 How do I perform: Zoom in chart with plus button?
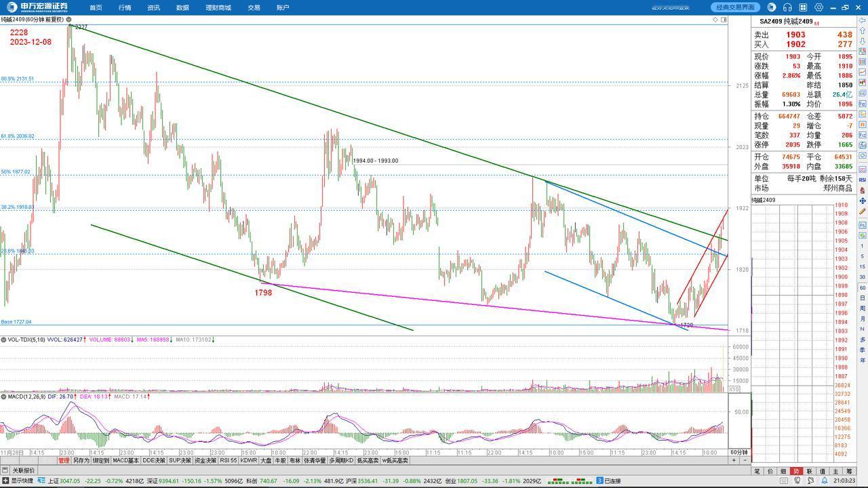(x=734, y=460)
